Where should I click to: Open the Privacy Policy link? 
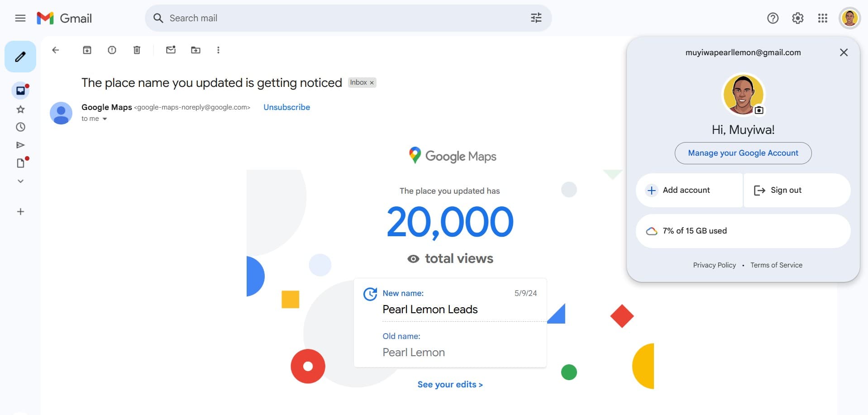click(x=714, y=265)
